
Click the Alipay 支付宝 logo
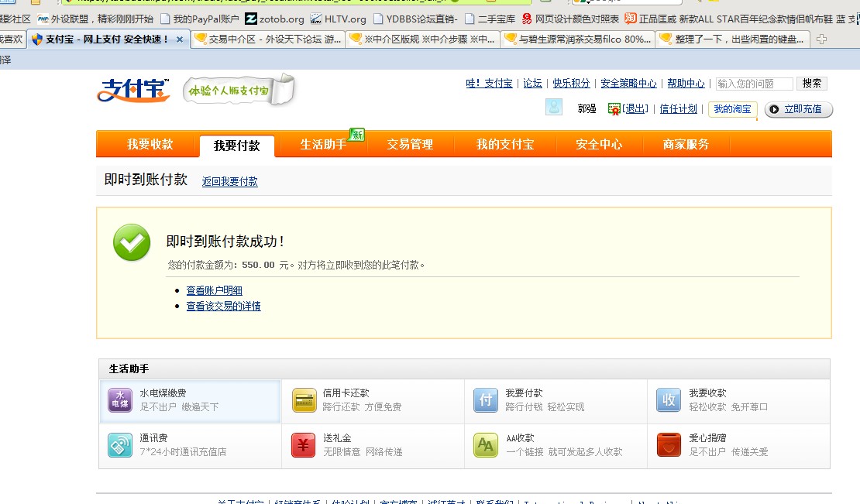133,91
